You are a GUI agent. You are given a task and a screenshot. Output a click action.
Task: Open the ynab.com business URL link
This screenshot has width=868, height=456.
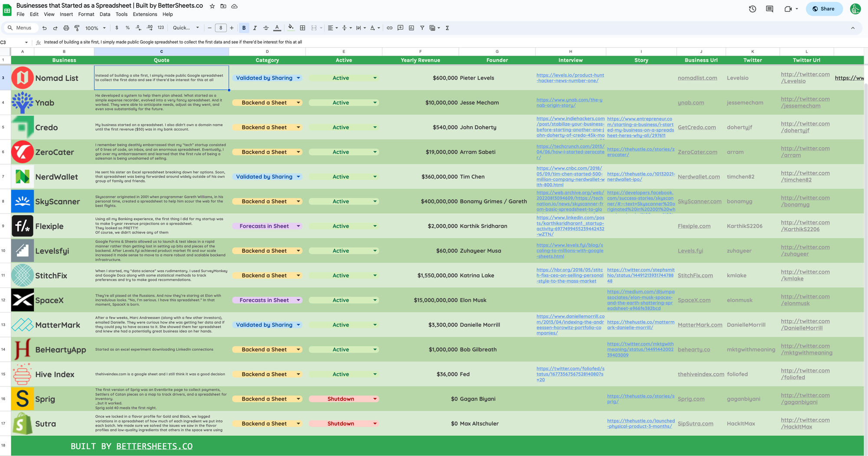[x=691, y=103]
